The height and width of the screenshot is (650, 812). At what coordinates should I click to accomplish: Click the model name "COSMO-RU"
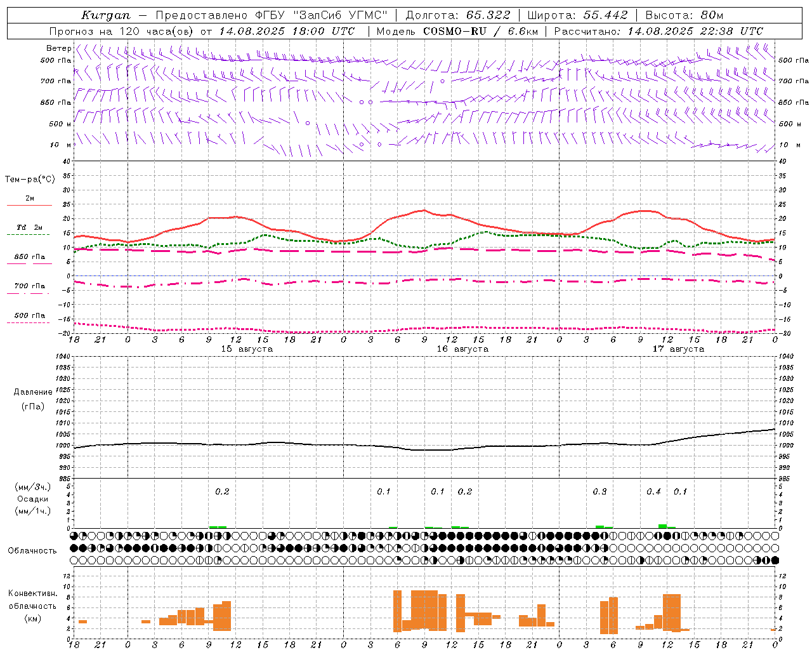point(455,31)
